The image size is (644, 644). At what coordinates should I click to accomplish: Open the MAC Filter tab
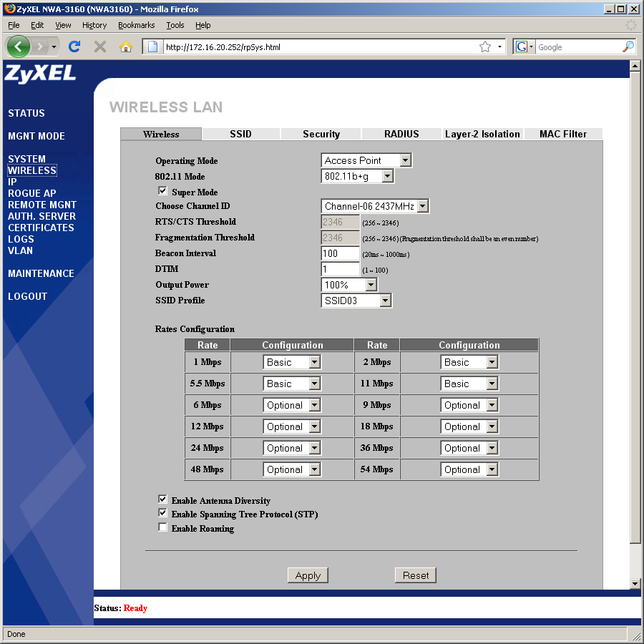[x=562, y=134]
